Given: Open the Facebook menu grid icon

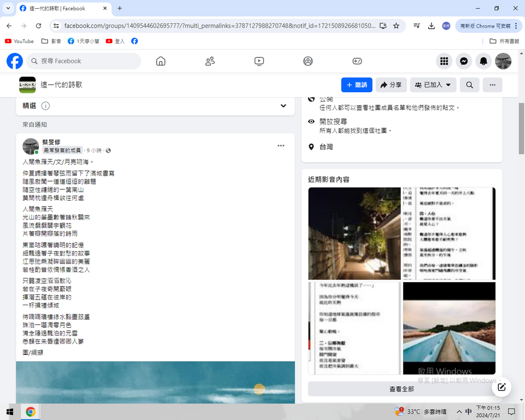Looking at the screenshot, I should coord(444,61).
